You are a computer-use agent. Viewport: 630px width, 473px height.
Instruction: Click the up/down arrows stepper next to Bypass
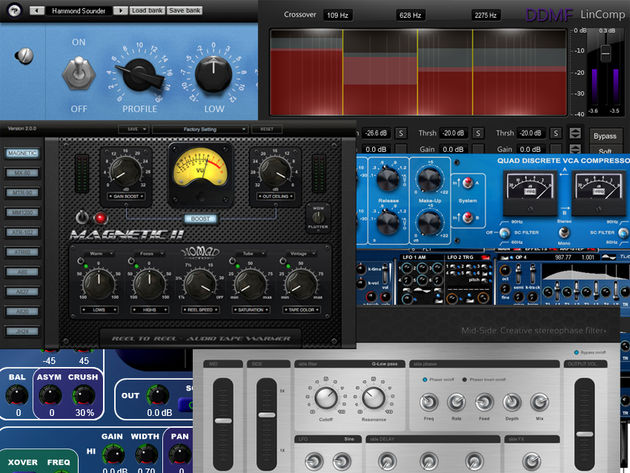(575, 133)
